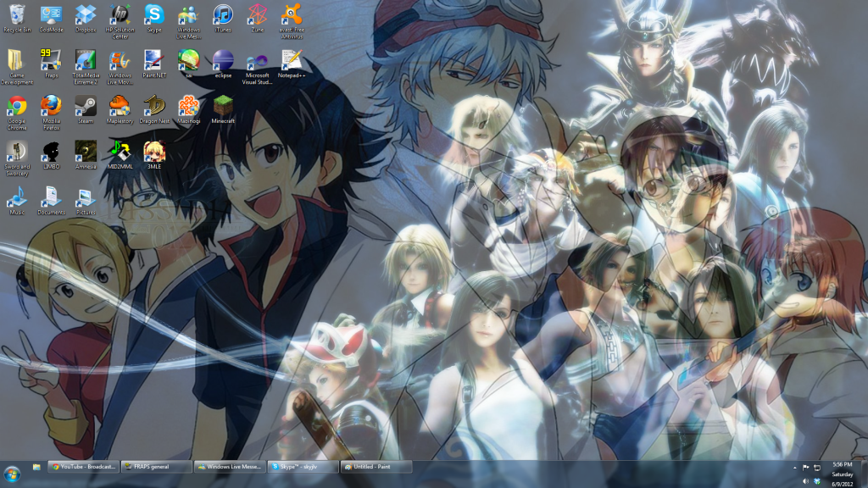Screen dimensions: 868x488
Task: Select the Music library shortcut
Action: [17, 200]
